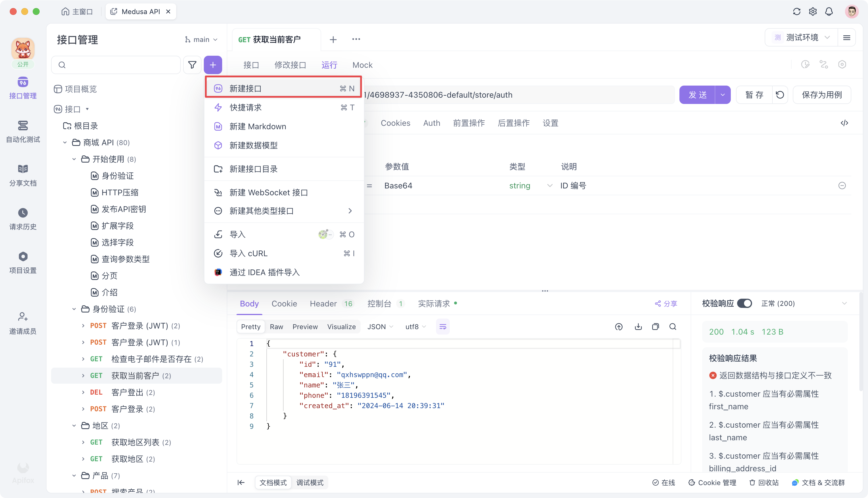868x498 pixels.
Task: Click the download response icon
Action: pyautogui.click(x=638, y=327)
